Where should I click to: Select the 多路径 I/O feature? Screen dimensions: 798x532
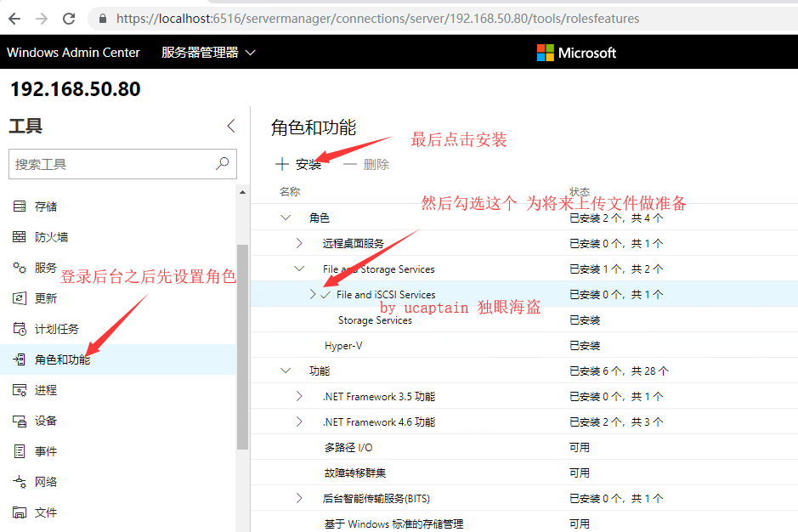(524, 447)
